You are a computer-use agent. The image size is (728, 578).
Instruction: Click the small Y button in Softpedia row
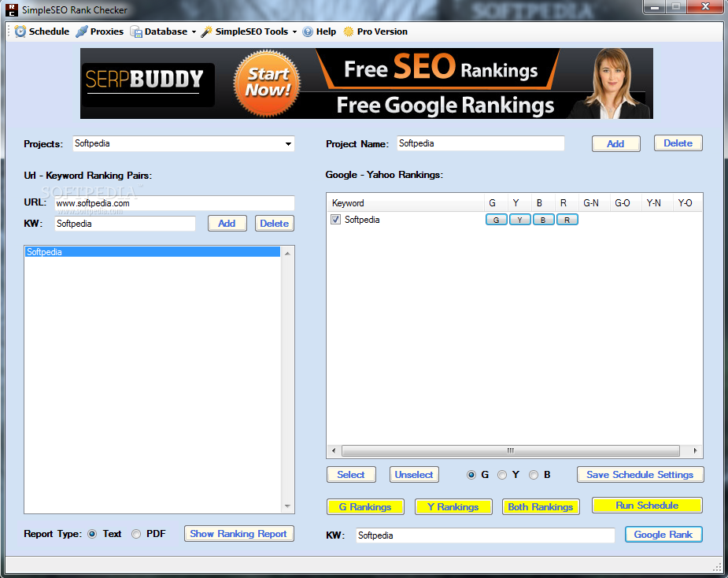(x=520, y=220)
